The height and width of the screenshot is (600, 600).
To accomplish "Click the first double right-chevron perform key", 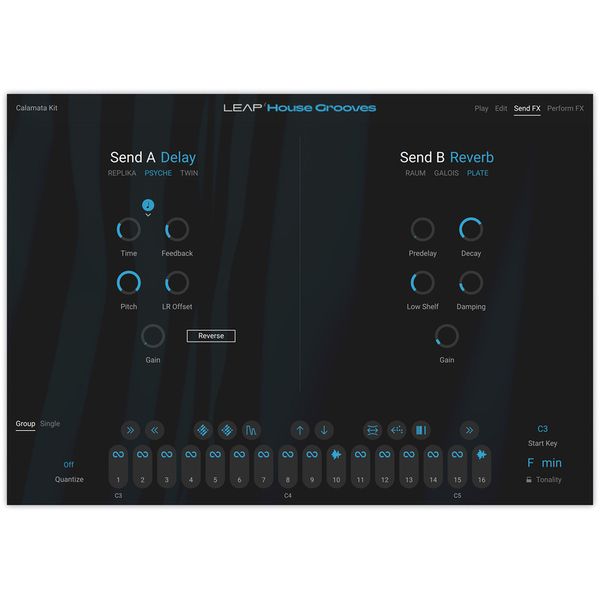I will (x=130, y=430).
